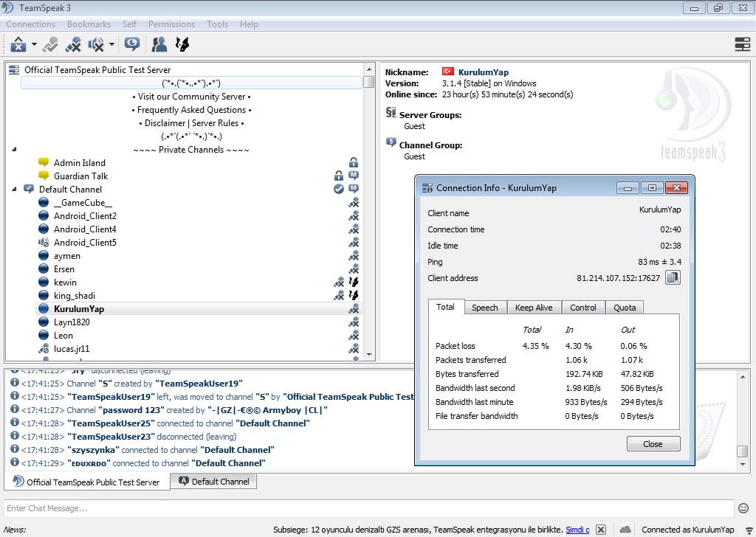Open the dropdown arrow beside the mute speakers icon
This screenshot has height=537, width=756.
coord(111,44)
